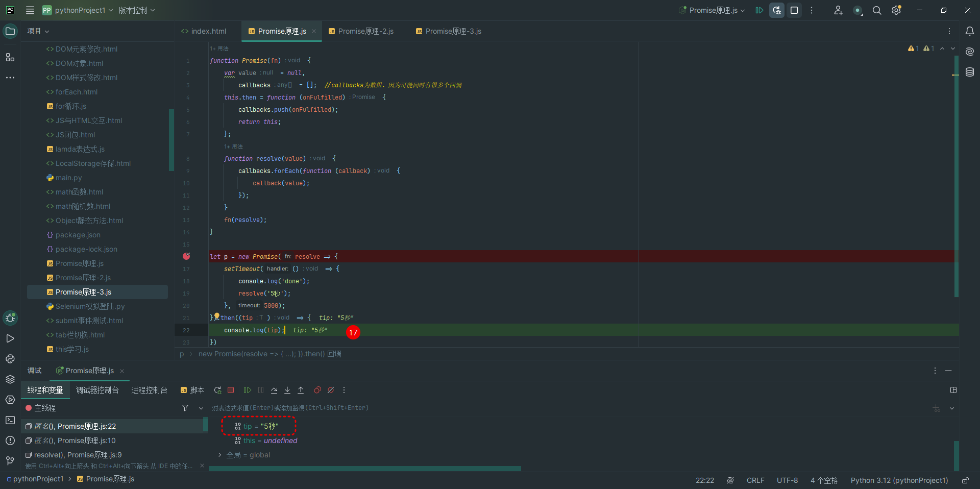Screen dimensions: 980x489
Task: Resume program in debug toolbar
Action: [248, 390]
